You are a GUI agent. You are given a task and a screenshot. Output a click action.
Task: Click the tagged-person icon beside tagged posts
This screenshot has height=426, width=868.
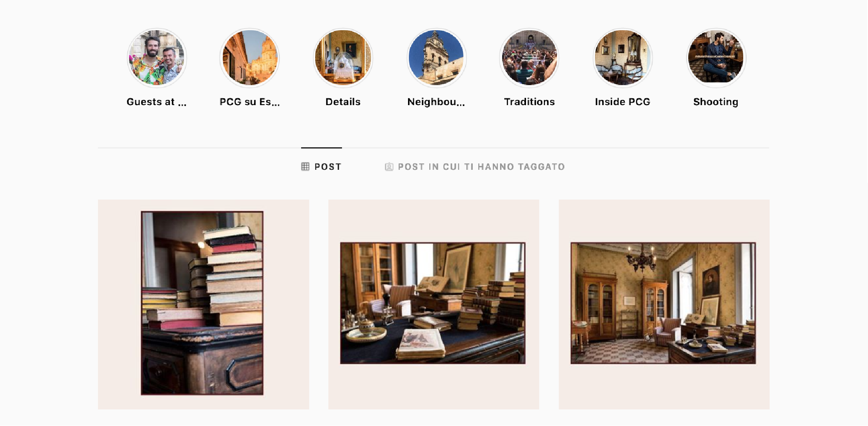tap(389, 167)
